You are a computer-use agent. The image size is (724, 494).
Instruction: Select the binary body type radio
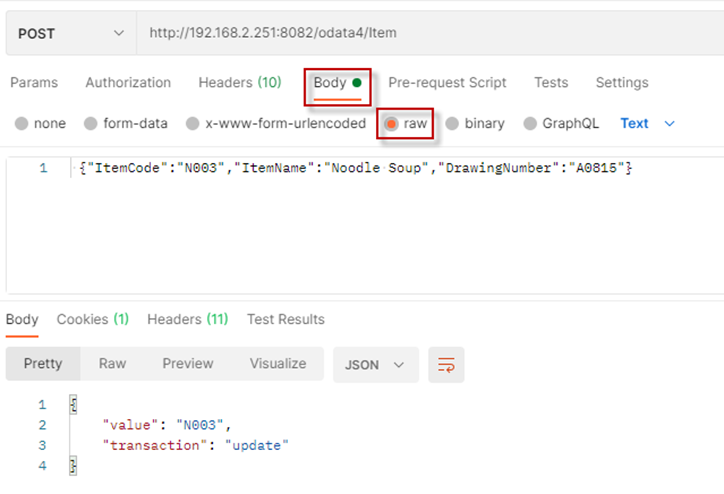click(x=452, y=124)
